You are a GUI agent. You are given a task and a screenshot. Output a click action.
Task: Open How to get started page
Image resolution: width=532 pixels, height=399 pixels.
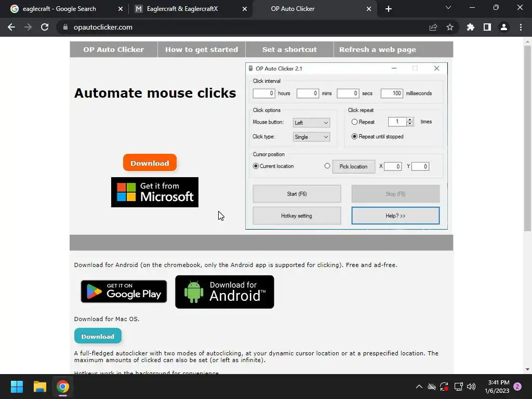click(x=202, y=49)
